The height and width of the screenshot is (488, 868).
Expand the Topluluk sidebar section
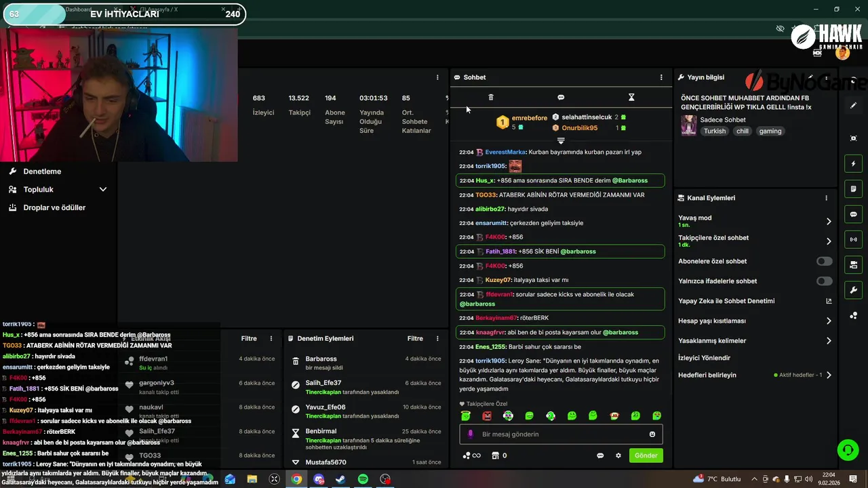(103, 190)
